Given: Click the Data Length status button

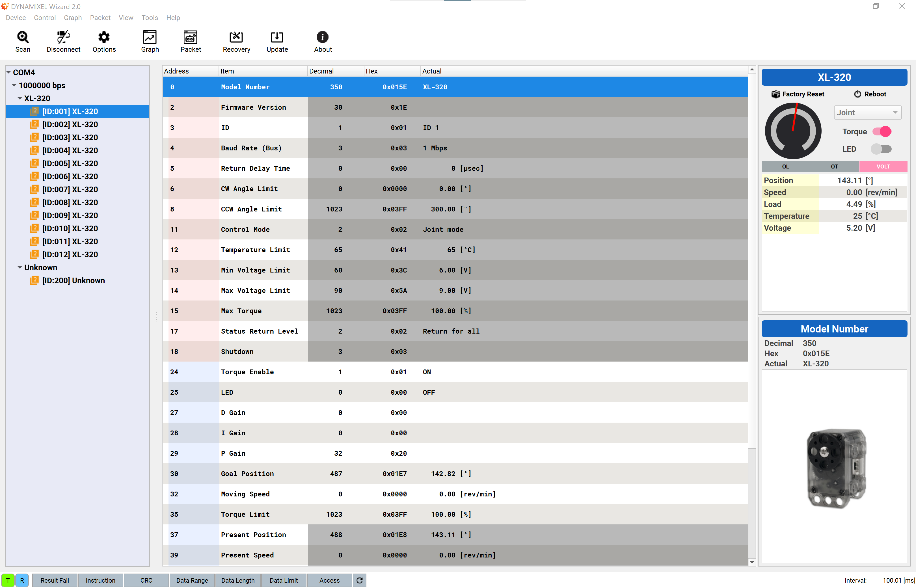Looking at the screenshot, I should coord(238,580).
